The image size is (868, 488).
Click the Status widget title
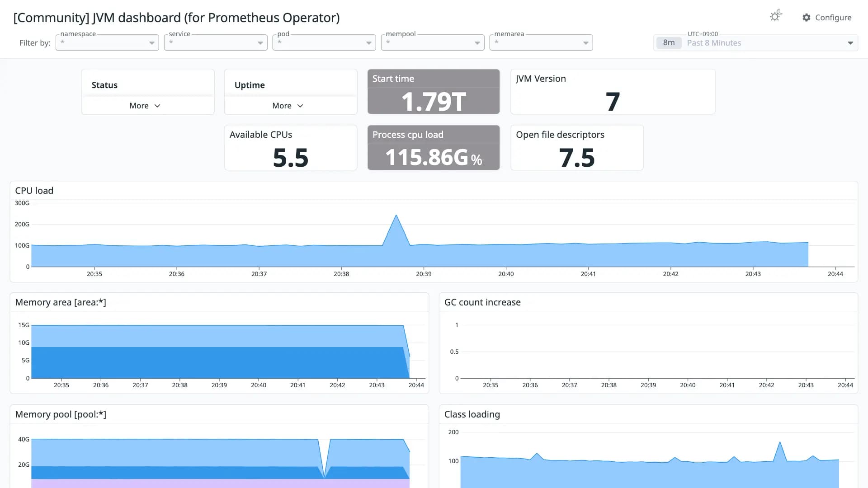[104, 85]
